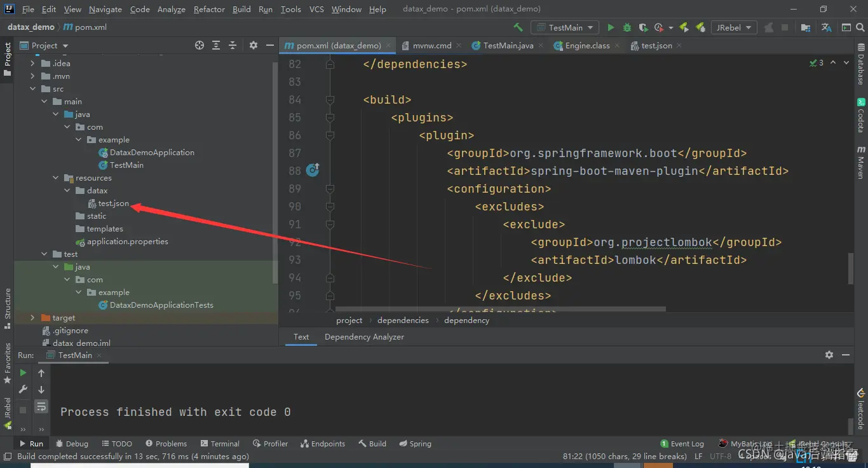Toggle tool window bars icon in status bar

tap(7, 457)
